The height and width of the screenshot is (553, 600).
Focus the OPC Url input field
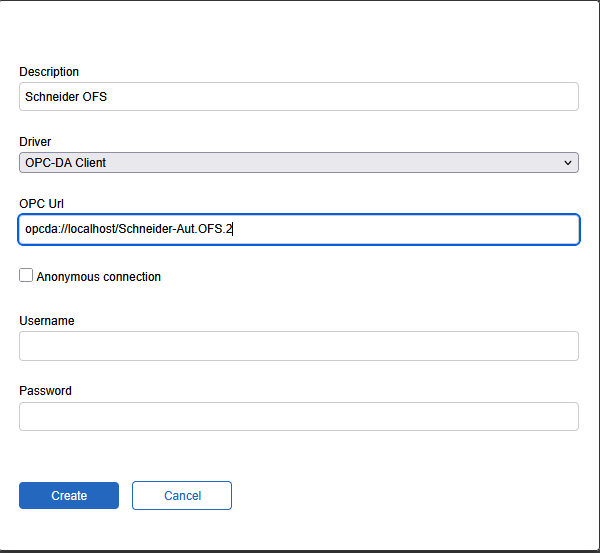298,229
